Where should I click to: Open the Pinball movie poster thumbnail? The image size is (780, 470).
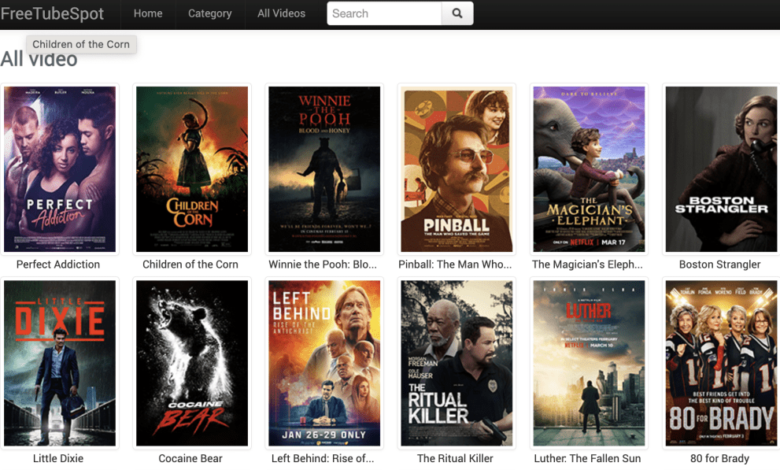pos(457,169)
